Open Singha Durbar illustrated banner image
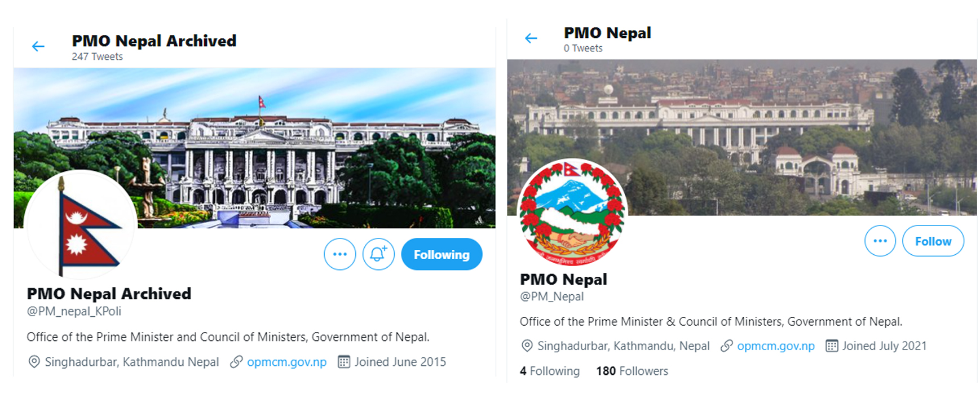980x394 pixels. click(254, 148)
